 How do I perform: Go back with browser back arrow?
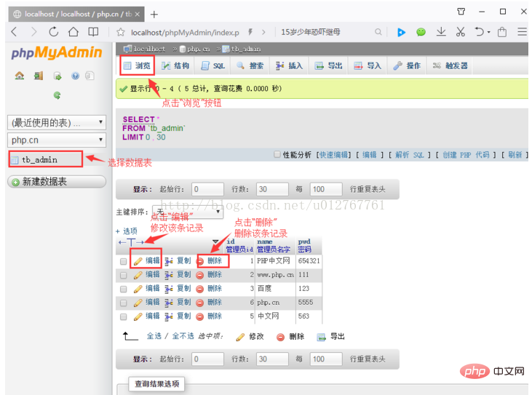14,32
